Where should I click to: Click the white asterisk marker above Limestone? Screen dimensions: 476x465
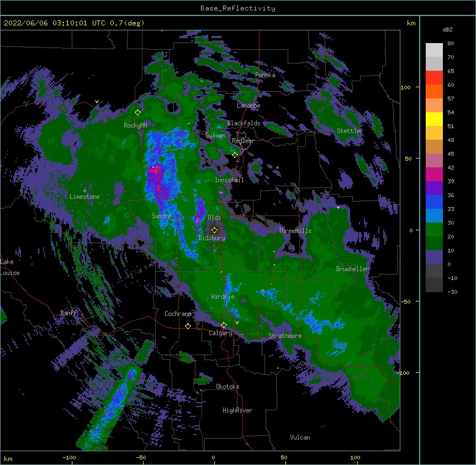tap(84, 191)
